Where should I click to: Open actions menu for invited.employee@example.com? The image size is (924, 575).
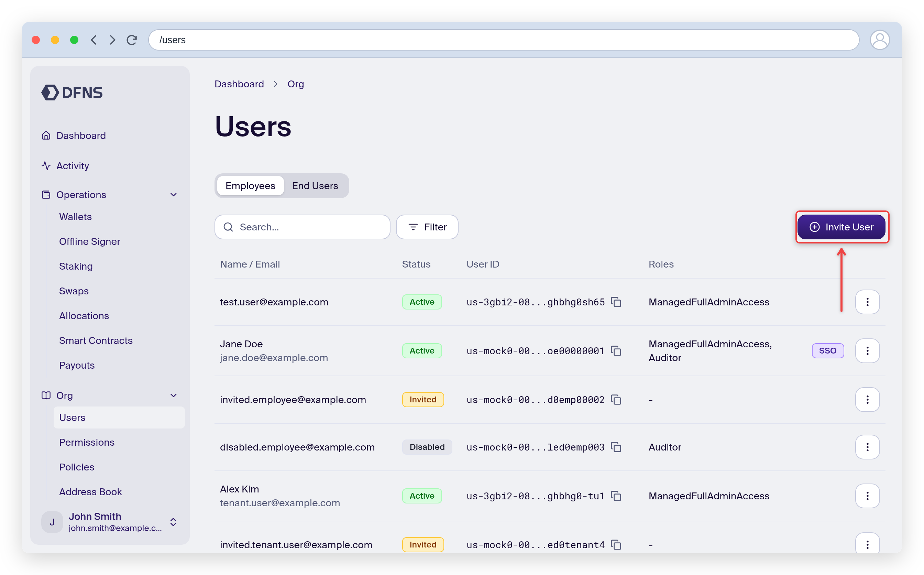pos(867,400)
